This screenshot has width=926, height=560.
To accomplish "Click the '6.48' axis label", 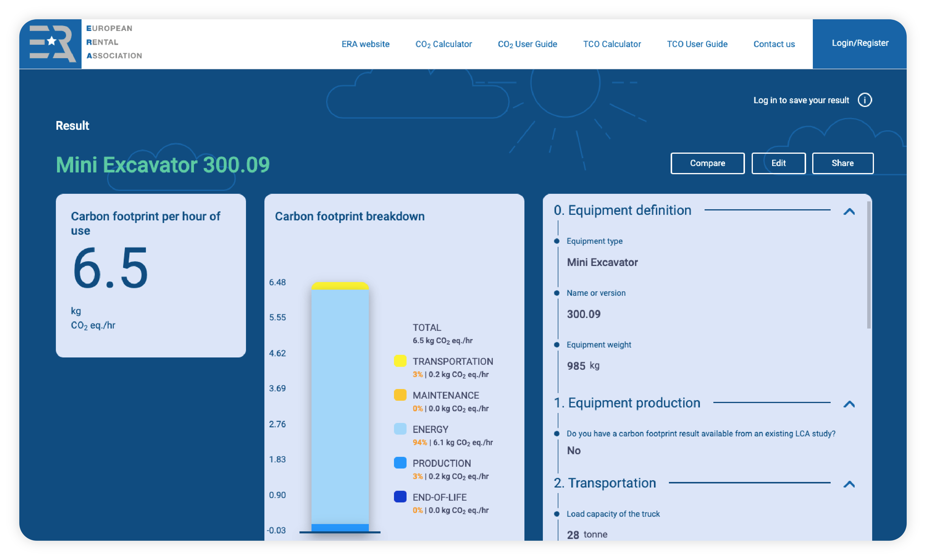I will pyautogui.click(x=277, y=282).
